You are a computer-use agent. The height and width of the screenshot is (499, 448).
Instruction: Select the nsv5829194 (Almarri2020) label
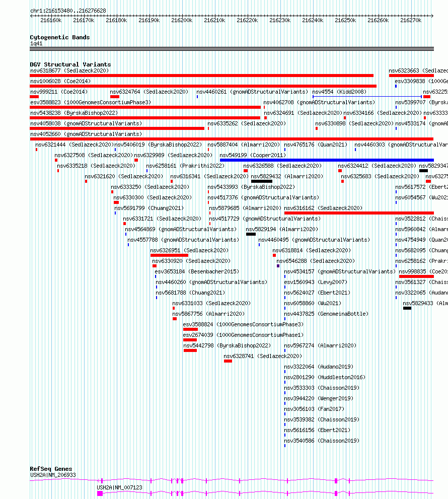pos(282,229)
